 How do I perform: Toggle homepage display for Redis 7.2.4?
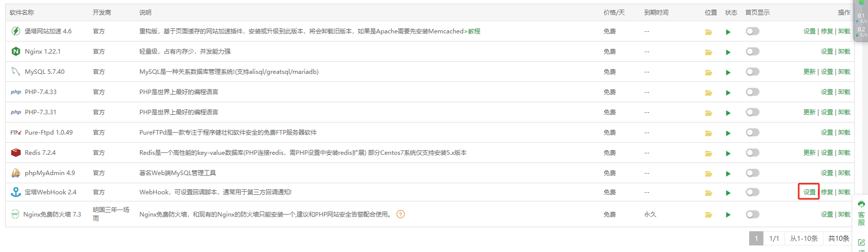752,153
